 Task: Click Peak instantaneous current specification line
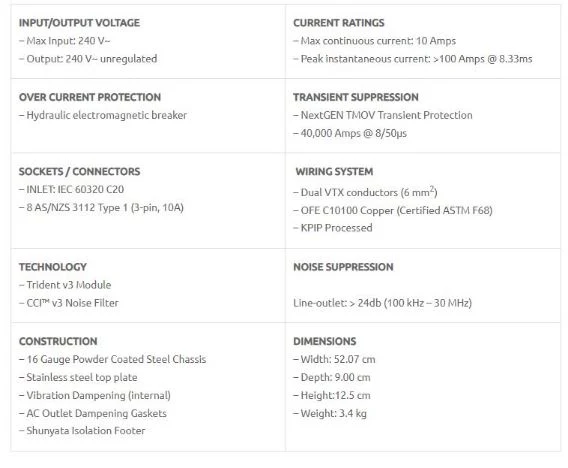(413, 59)
